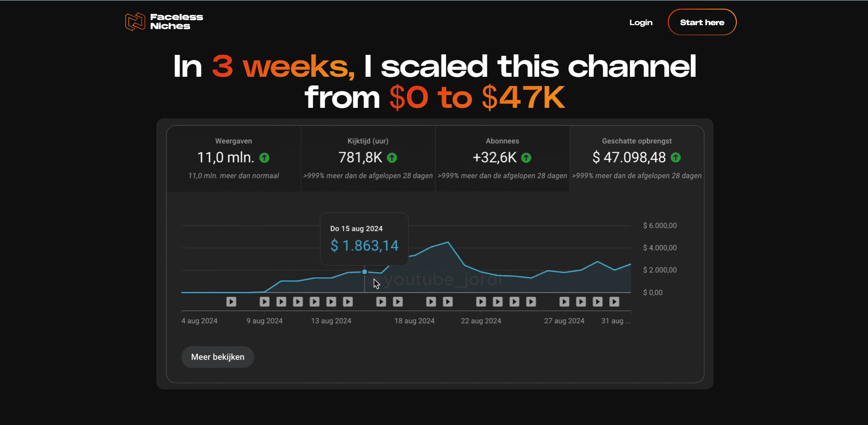Image resolution: width=868 pixels, height=425 pixels.
Task: Click green arrow beside $ 47.098,48 revenue
Action: pyautogui.click(x=676, y=158)
